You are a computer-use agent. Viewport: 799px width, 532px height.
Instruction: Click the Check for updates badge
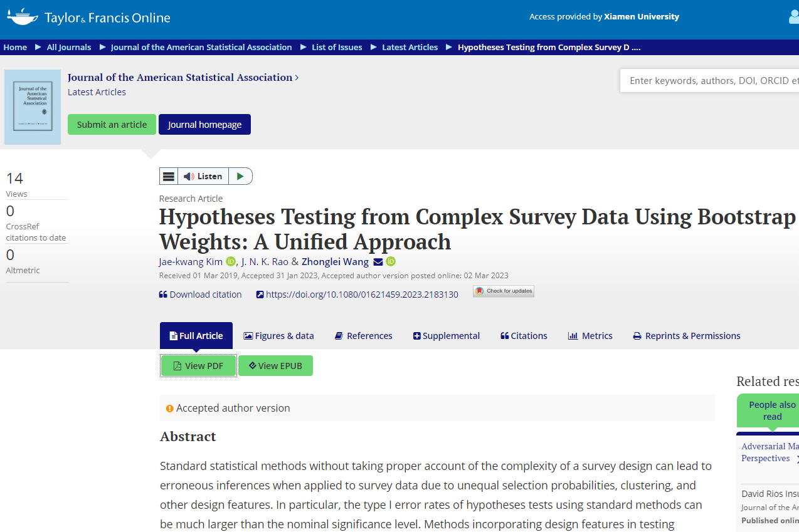(504, 291)
